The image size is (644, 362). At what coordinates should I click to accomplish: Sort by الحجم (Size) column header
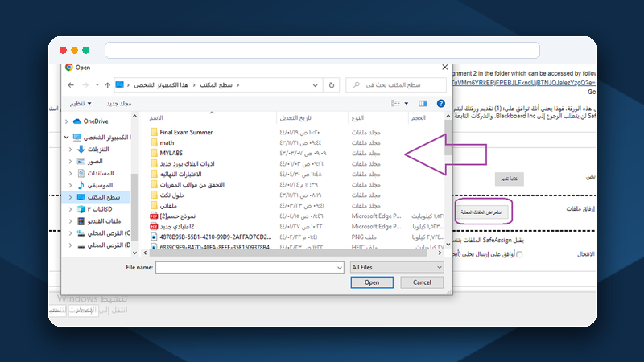418,117
